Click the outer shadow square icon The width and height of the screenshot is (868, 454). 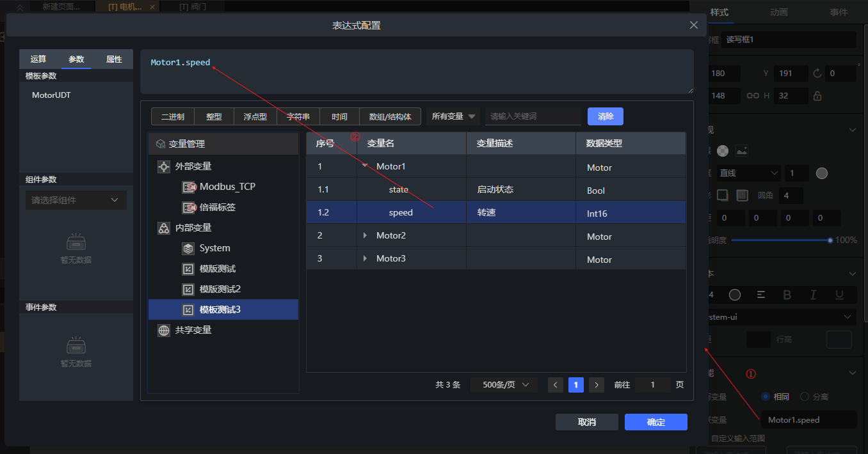pos(722,195)
